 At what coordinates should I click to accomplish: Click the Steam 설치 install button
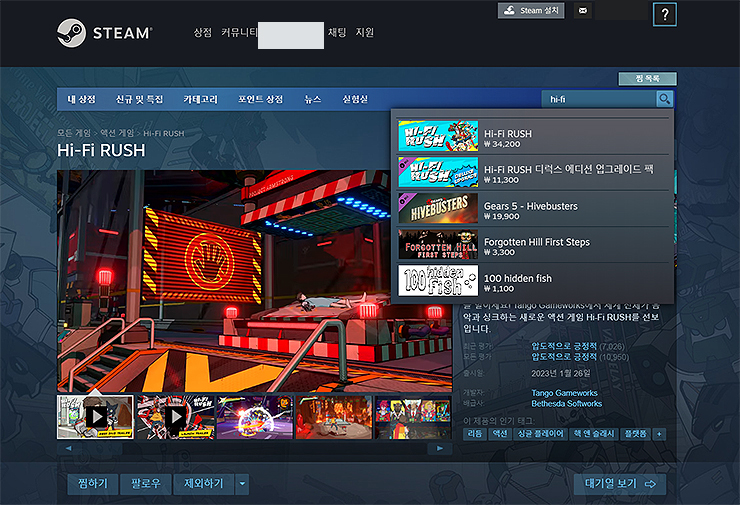(531, 10)
